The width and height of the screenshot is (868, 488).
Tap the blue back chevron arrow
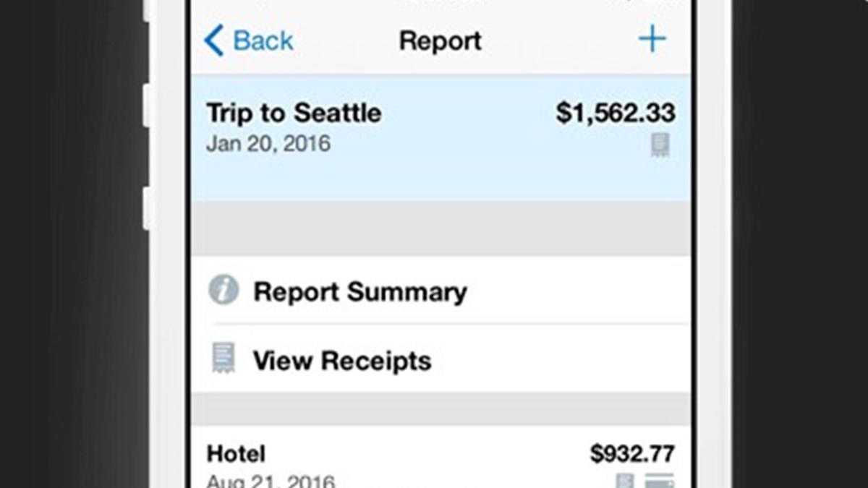[x=214, y=40]
